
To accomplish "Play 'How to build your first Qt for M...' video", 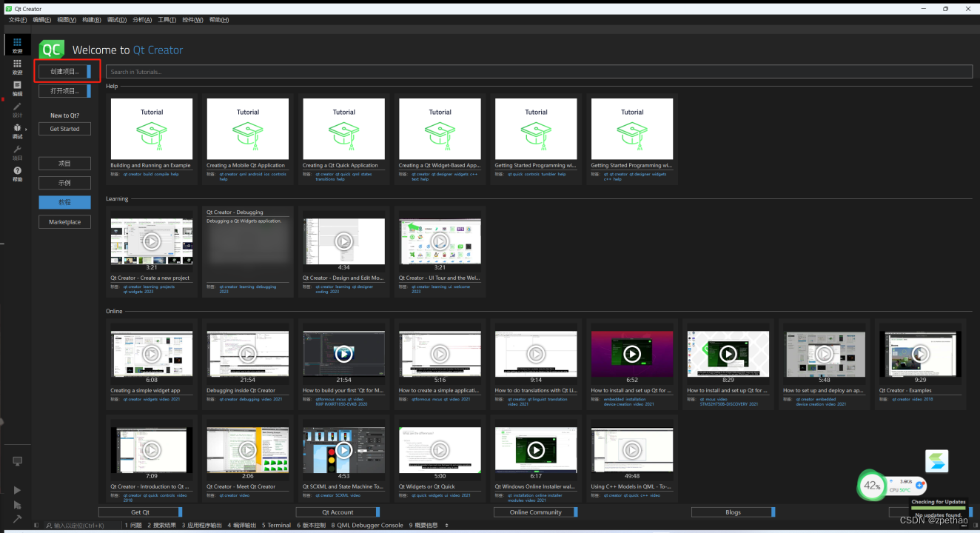I will click(343, 354).
